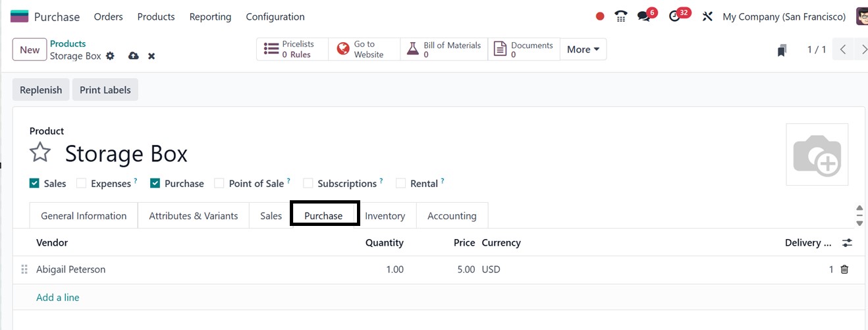The height and width of the screenshot is (330, 868).
Task: Switch to the Inventory tab
Action: [385, 216]
